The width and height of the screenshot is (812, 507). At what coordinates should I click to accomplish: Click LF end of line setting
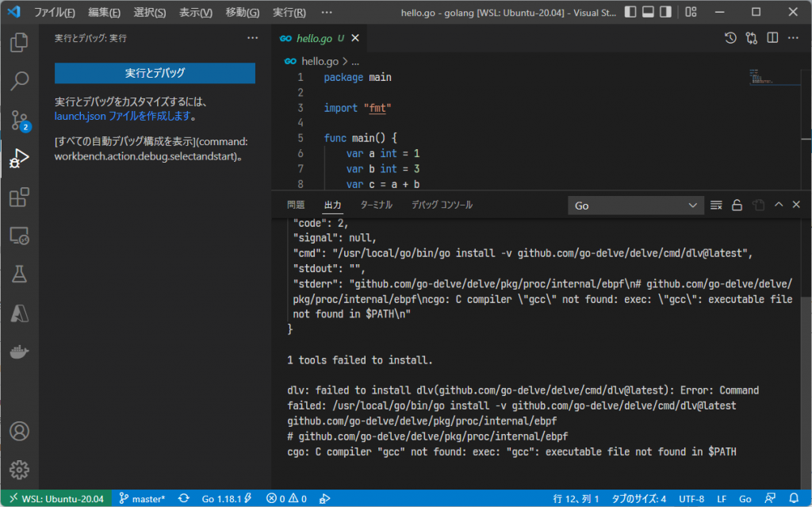pos(722,499)
